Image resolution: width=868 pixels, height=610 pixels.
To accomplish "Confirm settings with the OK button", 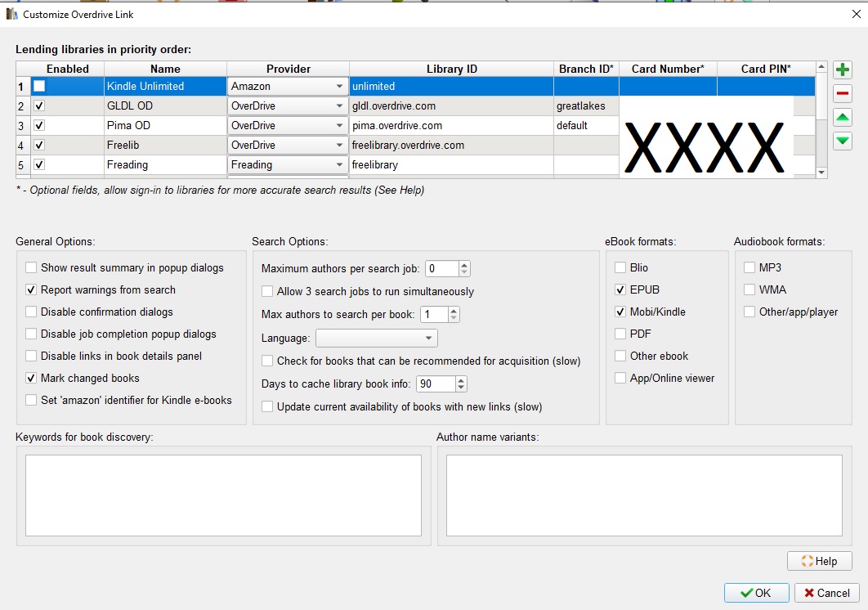I will (756, 593).
